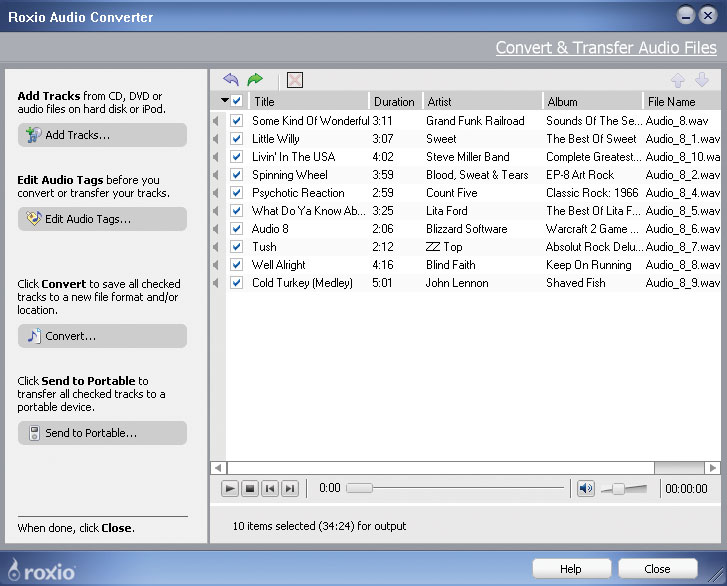Screen dimensions: 727x586
Task: Stop playback
Action: pos(250,488)
